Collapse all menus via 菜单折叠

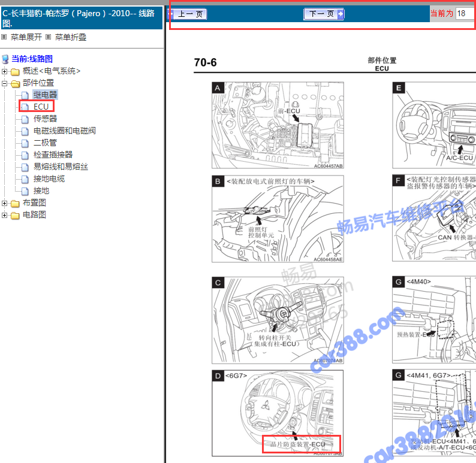tap(70, 37)
